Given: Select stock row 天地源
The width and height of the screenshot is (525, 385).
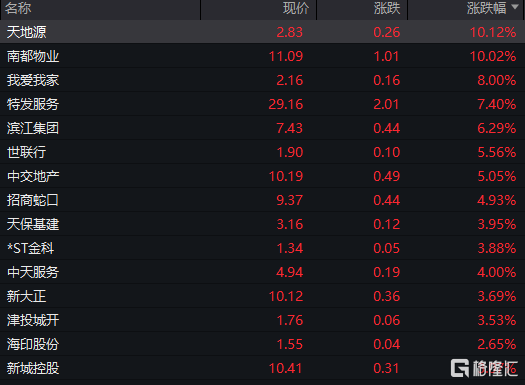Looking at the screenshot, I should (262, 32).
